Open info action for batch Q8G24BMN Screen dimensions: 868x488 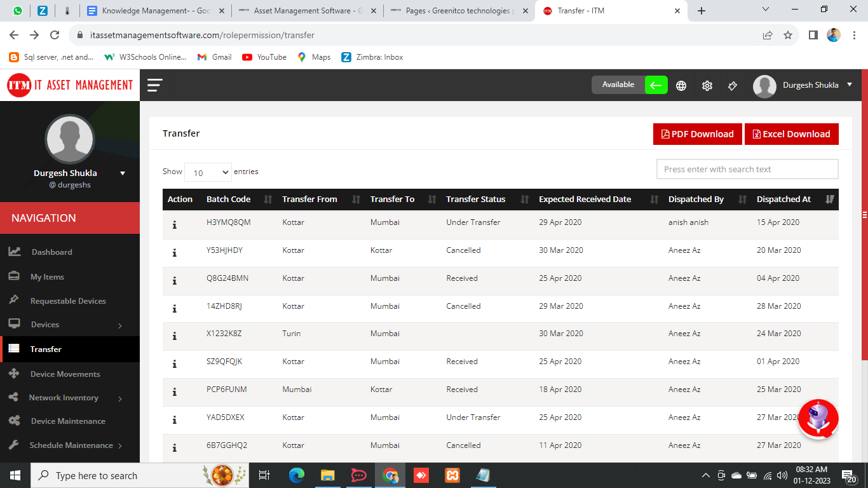(x=174, y=281)
